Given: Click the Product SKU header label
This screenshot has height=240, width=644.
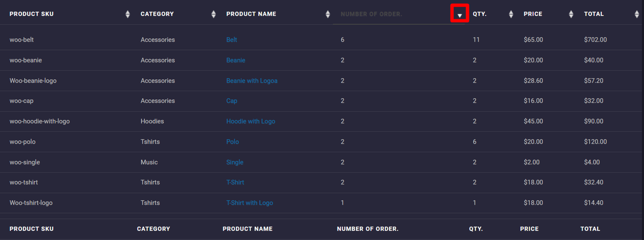Looking at the screenshot, I should pos(32,14).
